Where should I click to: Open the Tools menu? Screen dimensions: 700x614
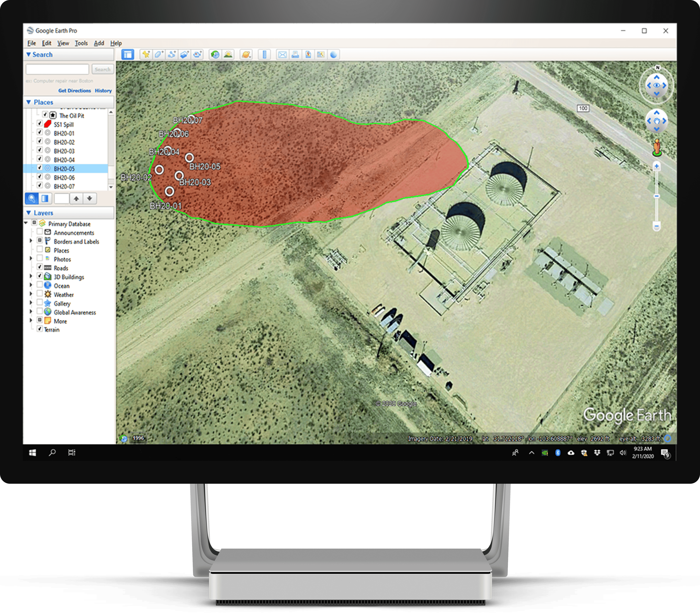pyautogui.click(x=81, y=43)
